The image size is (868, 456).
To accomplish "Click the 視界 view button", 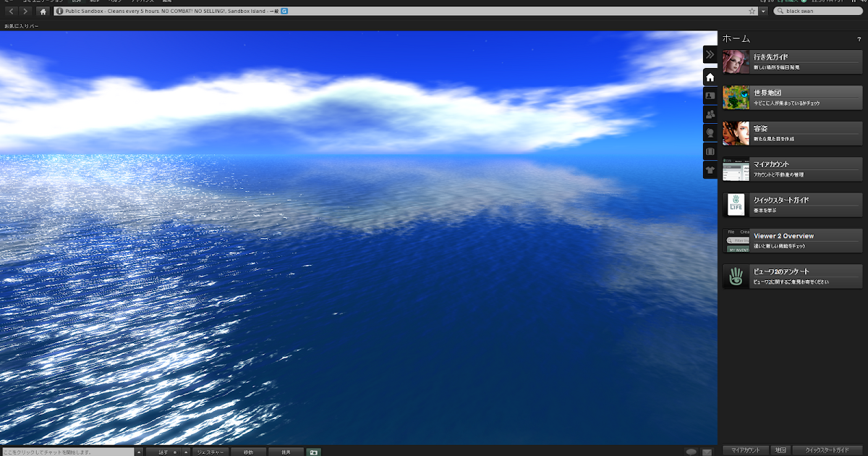I will (286, 452).
